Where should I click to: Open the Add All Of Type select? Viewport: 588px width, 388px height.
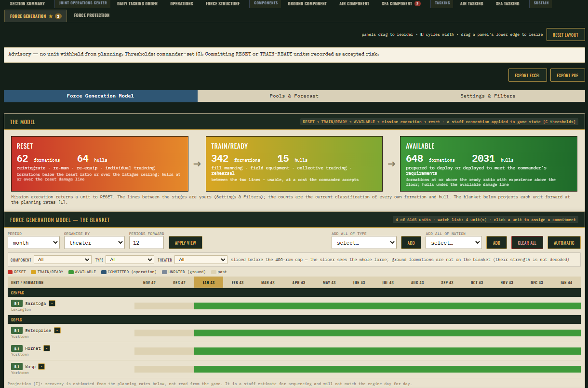[x=364, y=242]
